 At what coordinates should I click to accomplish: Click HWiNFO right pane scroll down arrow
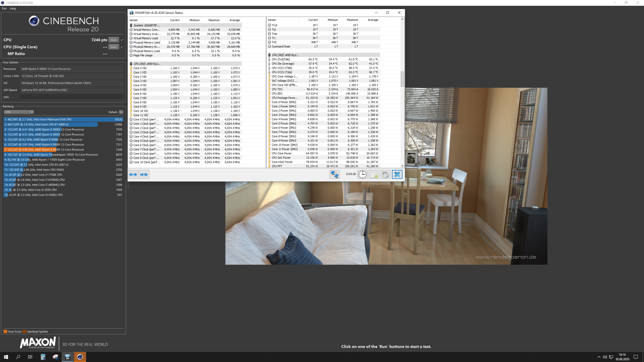[x=402, y=166]
